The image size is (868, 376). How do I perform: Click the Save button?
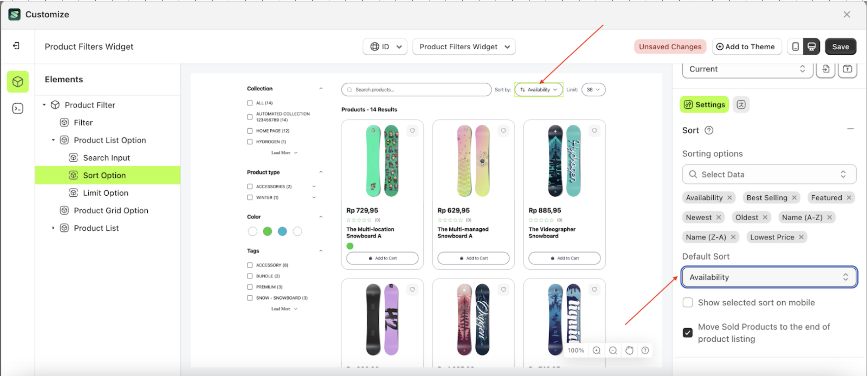840,47
